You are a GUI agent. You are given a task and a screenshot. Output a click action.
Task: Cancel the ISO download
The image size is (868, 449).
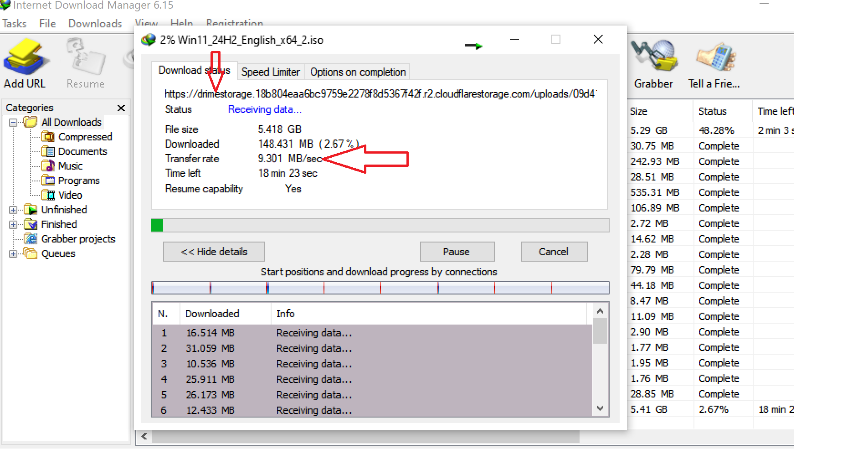pyautogui.click(x=554, y=252)
